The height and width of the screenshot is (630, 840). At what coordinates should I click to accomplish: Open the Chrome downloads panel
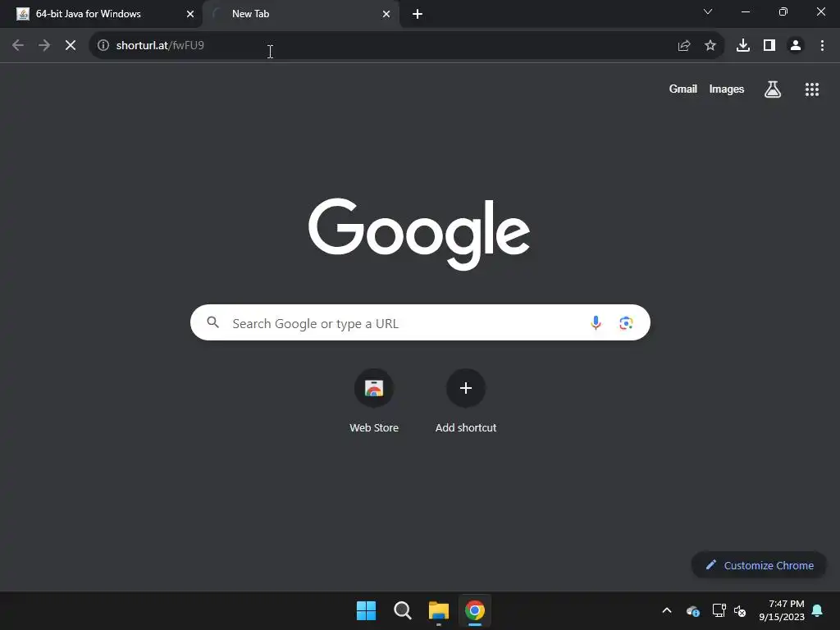point(743,46)
